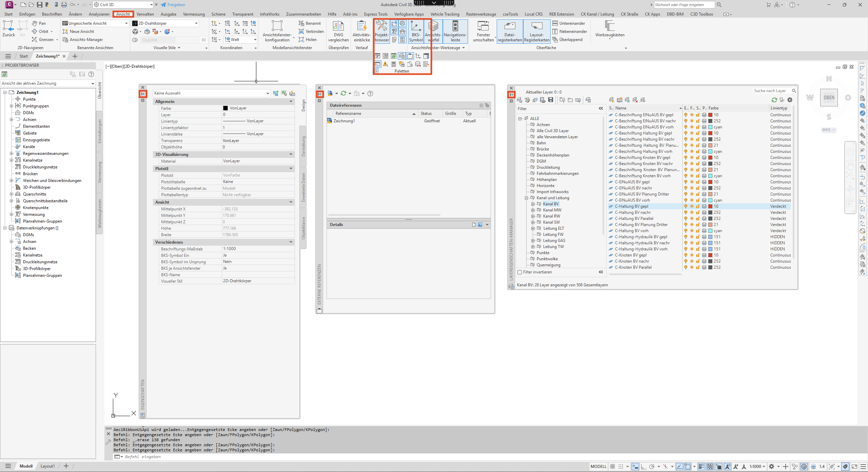Toggle grid display in status bar
Screen dimensions: 868x472
pyautogui.click(x=612, y=467)
